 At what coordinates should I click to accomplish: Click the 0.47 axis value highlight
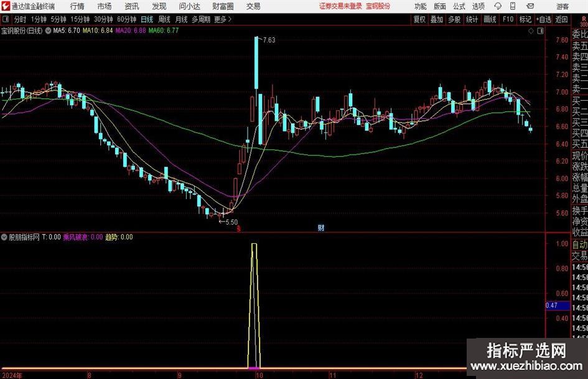coord(558,306)
